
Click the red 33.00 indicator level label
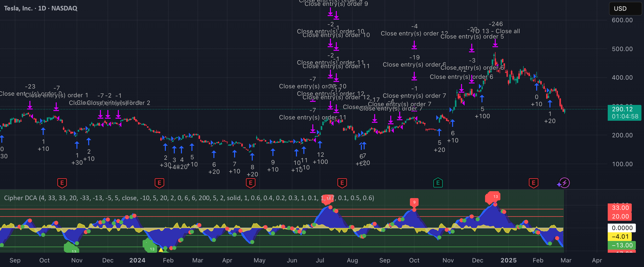tap(620, 208)
